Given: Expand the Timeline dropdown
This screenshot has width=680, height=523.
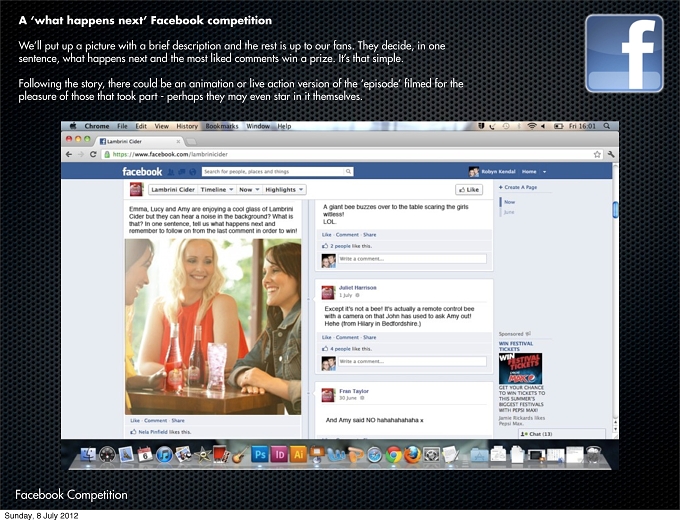Looking at the screenshot, I should [217, 190].
